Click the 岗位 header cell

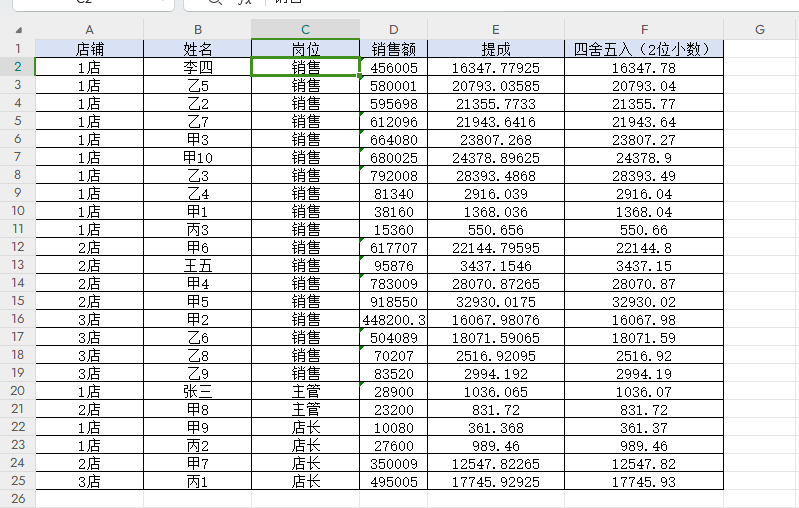pos(306,49)
